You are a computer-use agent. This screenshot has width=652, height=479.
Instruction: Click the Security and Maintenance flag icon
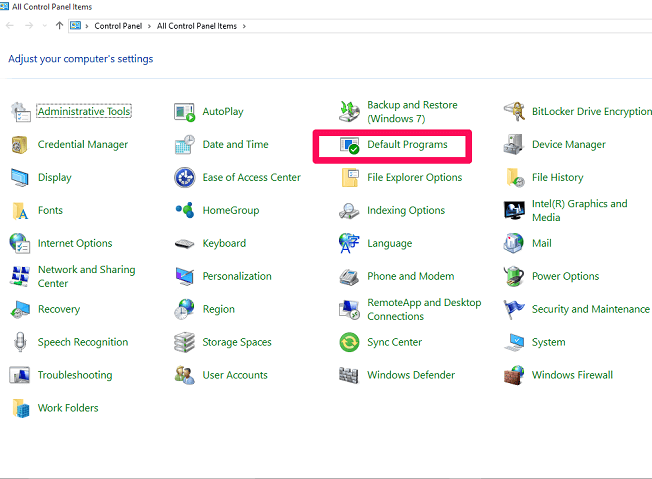[x=513, y=310]
